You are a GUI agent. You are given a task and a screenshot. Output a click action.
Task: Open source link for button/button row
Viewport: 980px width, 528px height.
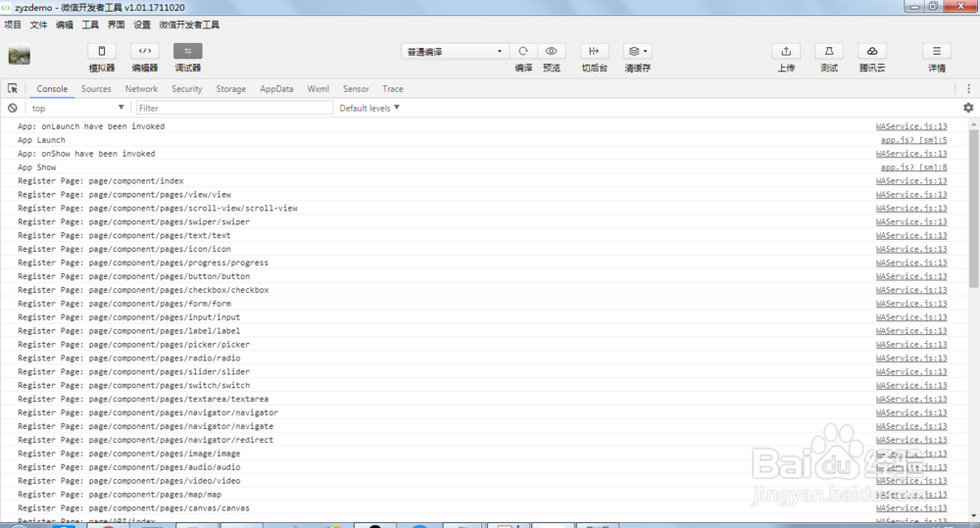tap(911, 276)
